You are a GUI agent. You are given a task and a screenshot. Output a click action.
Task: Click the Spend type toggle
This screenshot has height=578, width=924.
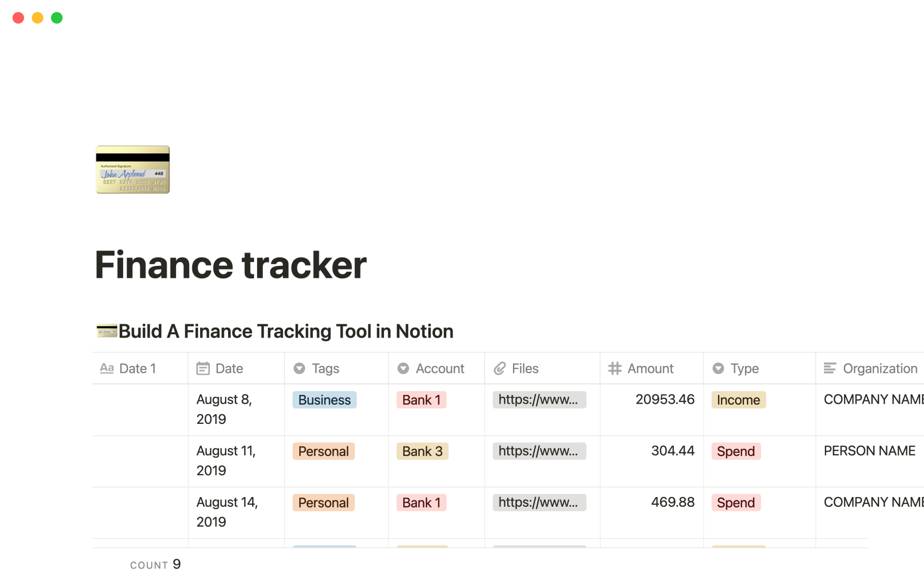[736, 451]
